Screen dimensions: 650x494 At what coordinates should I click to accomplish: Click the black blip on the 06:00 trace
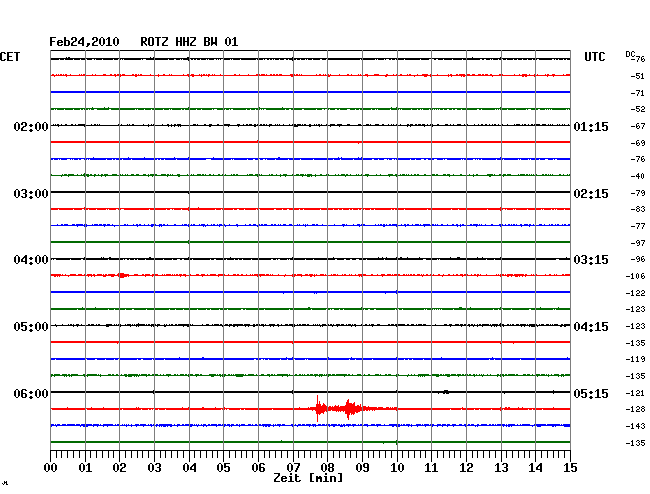[445, 392]
